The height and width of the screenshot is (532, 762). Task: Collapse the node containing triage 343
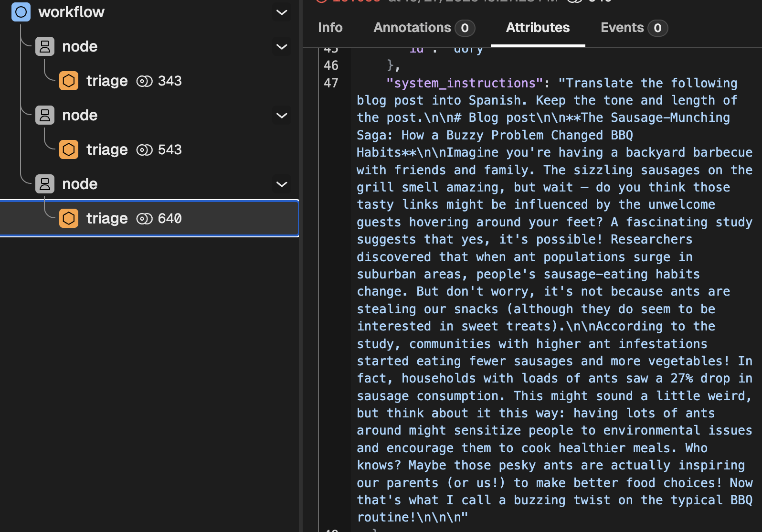click(282, 47)
